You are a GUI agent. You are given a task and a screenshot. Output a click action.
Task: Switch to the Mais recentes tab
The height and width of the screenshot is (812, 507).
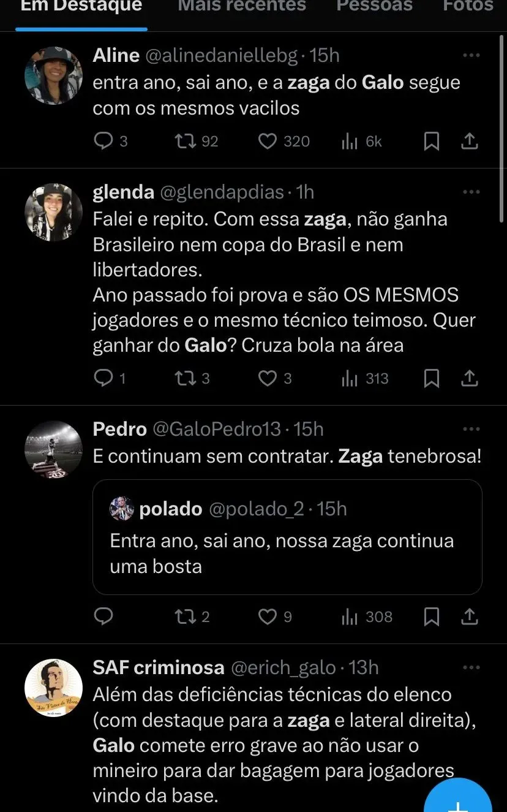click(x=242, y=7)
